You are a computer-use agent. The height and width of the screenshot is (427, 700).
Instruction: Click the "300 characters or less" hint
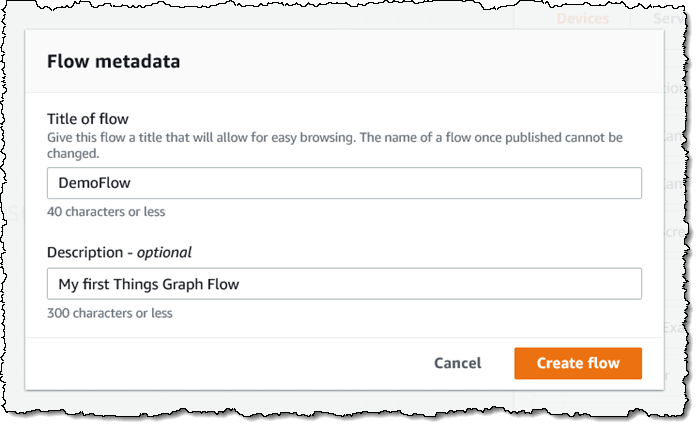[110, 313]
